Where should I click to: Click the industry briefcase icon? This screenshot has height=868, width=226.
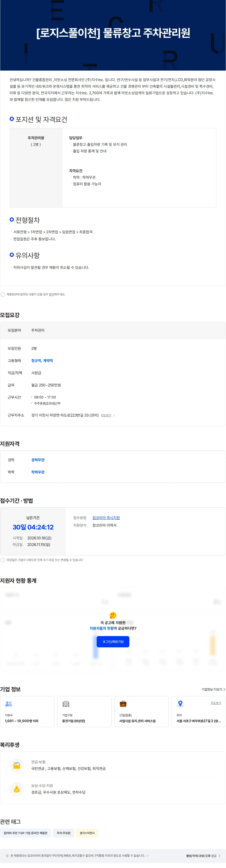pos(123,704)
